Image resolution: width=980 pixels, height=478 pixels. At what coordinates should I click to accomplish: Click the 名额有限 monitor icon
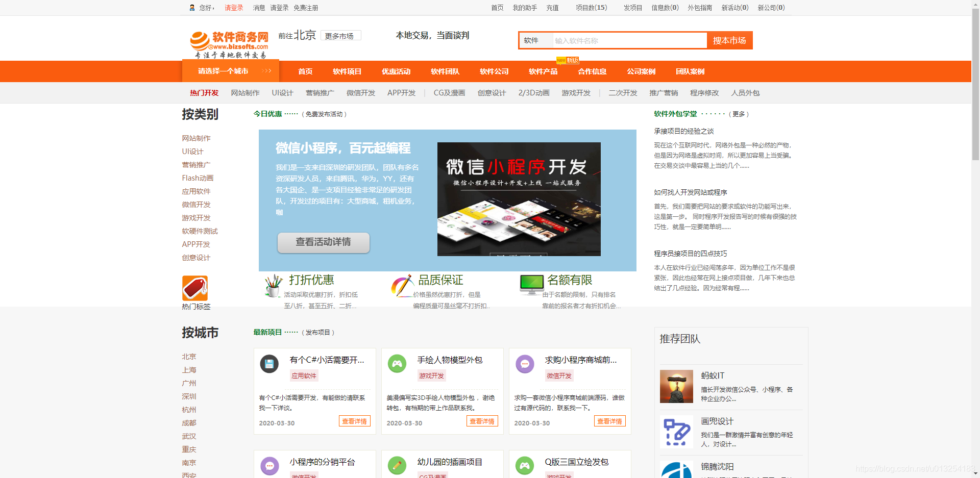531,285
